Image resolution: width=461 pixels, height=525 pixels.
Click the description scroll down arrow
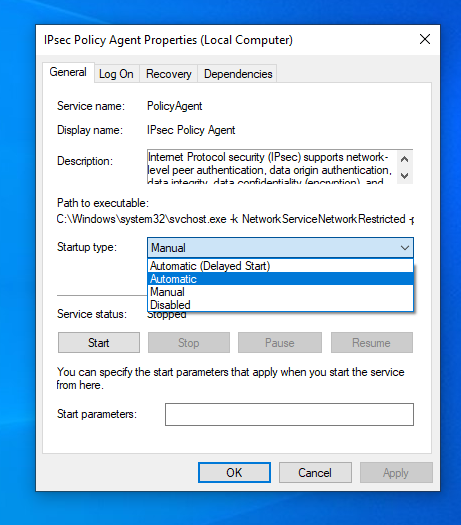(404, 175)
